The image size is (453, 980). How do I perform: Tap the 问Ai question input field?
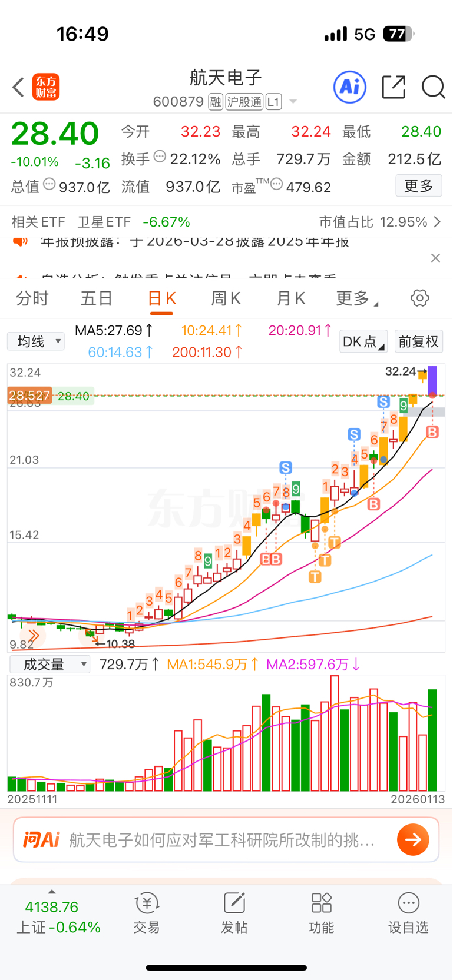(x=226, y=839)
